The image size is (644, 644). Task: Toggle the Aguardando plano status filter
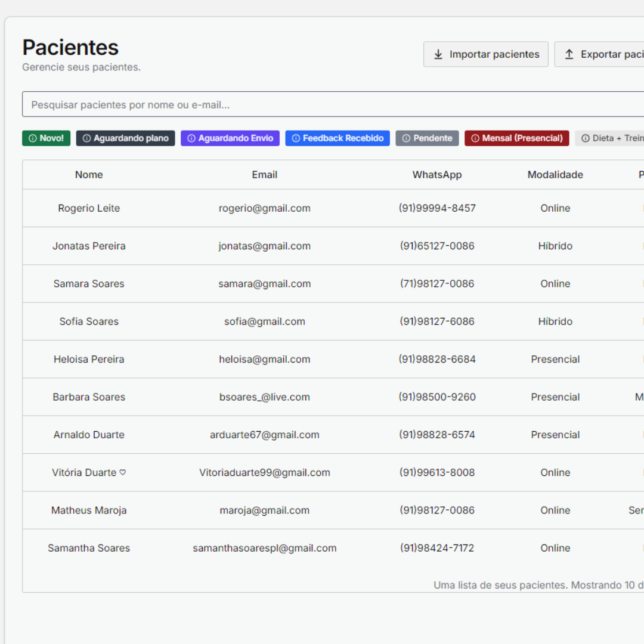coord(125,138)
